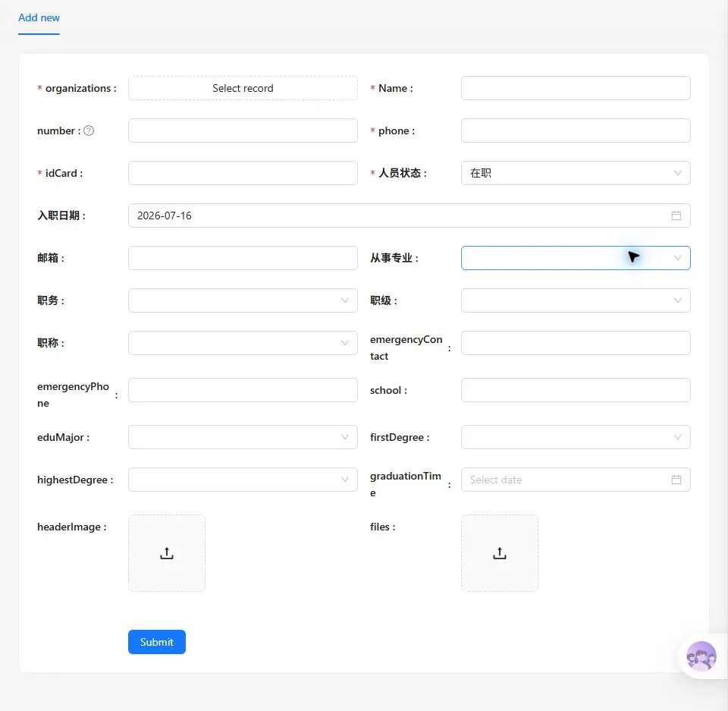Open the purple chat assistant avatar
728x711 pixels.
pyautogui.click(x=701, y=656)
